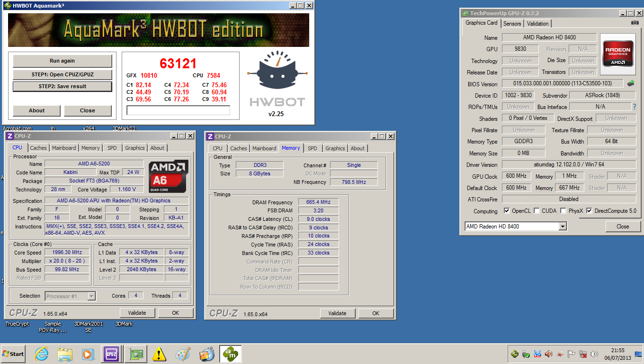Open Mainboard tab in left CPU-Z window
This screenshot has width=644, height=364.
64,148
